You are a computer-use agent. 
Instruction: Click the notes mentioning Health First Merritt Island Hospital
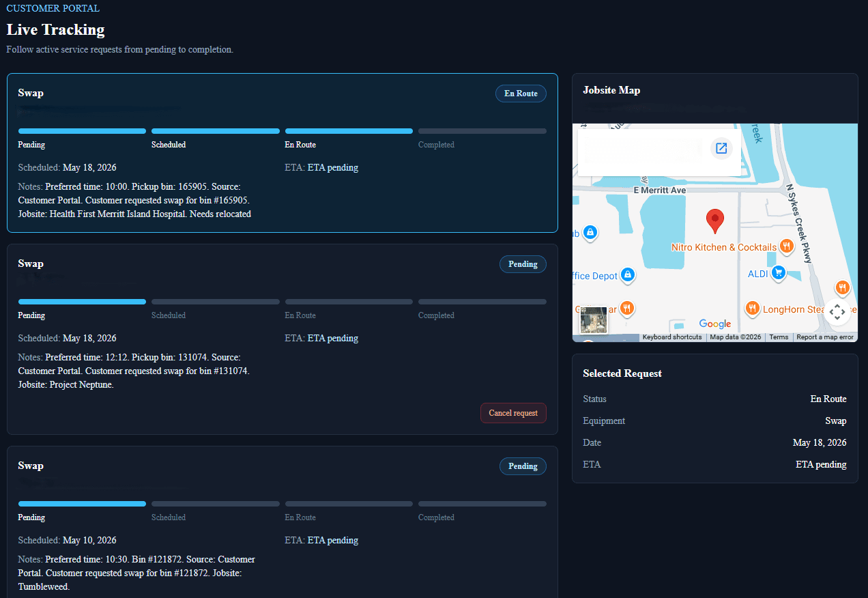pyautogui.click(x=134, y=200)
